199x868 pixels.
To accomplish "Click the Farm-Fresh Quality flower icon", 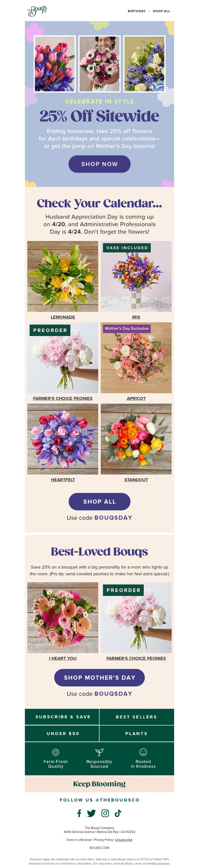I will (56, 752).
